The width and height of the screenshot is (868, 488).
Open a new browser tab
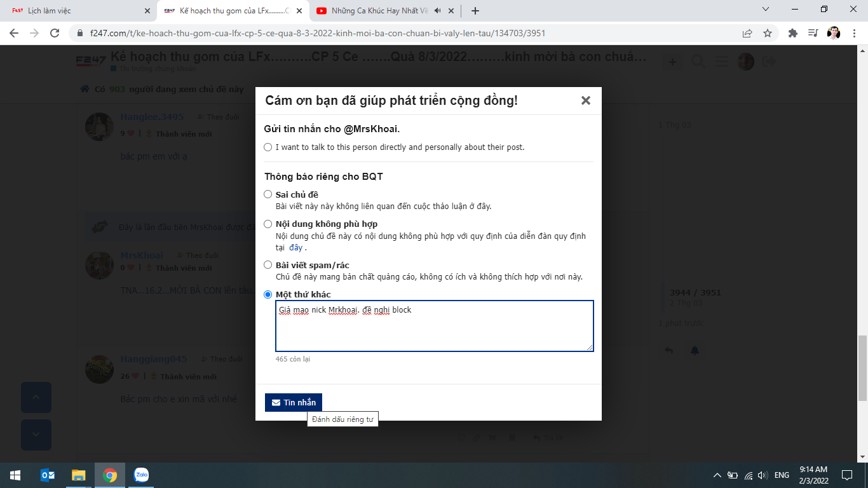(475, 11)
